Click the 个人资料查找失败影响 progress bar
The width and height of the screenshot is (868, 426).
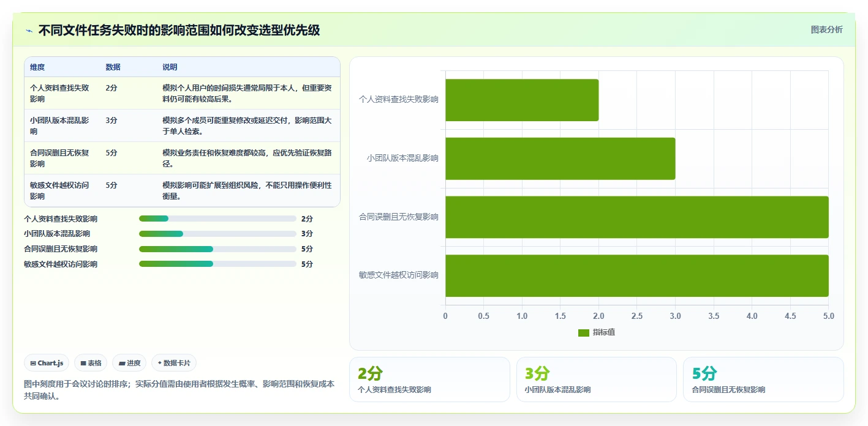tap(217, 219)
